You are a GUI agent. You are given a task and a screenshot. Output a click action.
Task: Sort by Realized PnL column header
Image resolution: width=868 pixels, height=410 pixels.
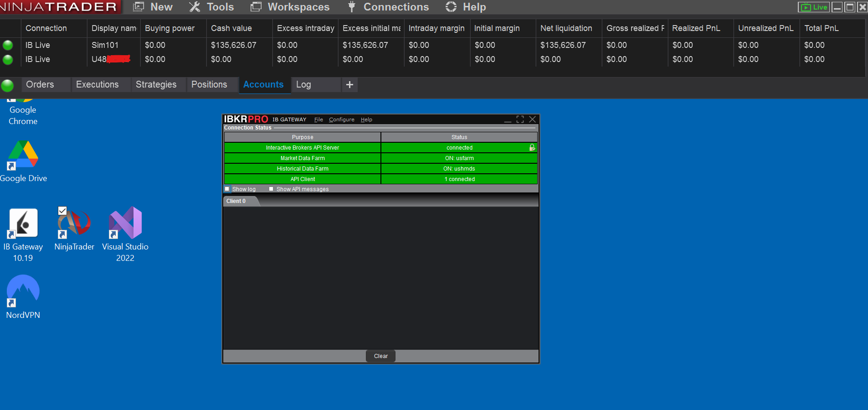(x=700, y=28)
